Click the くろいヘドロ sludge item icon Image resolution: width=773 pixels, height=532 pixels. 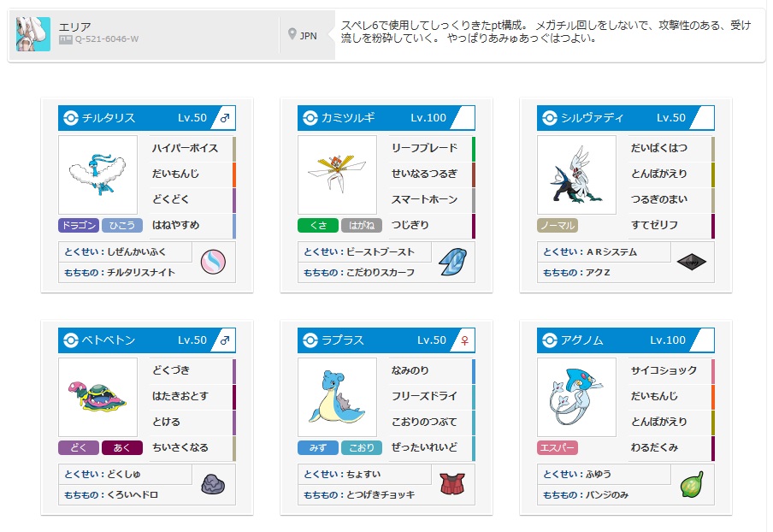[213, 484]
